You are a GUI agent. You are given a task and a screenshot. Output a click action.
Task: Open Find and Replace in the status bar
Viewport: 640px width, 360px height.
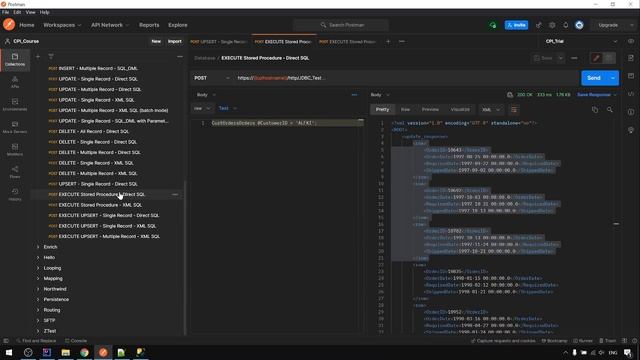(x=36, y=341)
